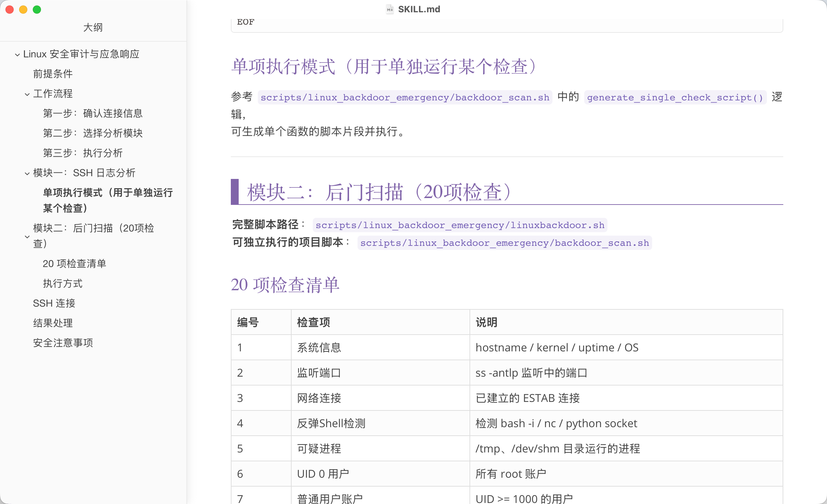
Task: Collapse the Linux 安全审计与应急响应 outline root
Action: (17, 55)
